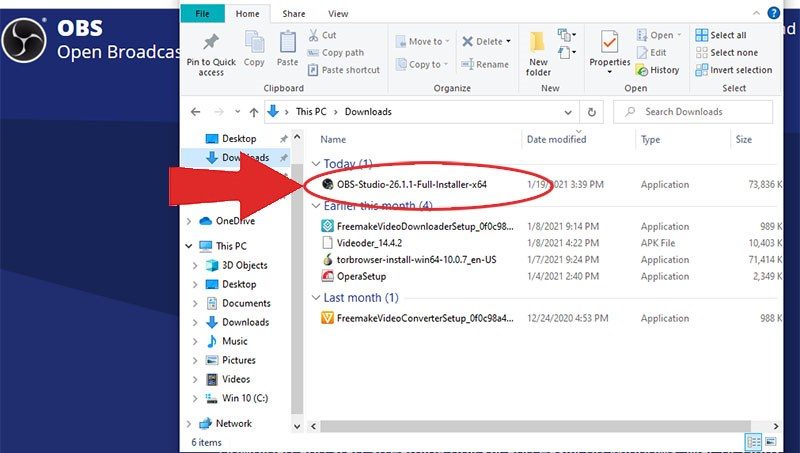Open the Copy to dropdown
Image resolution: width=800 pixels, height=453 pixels.
click(421, 64)
